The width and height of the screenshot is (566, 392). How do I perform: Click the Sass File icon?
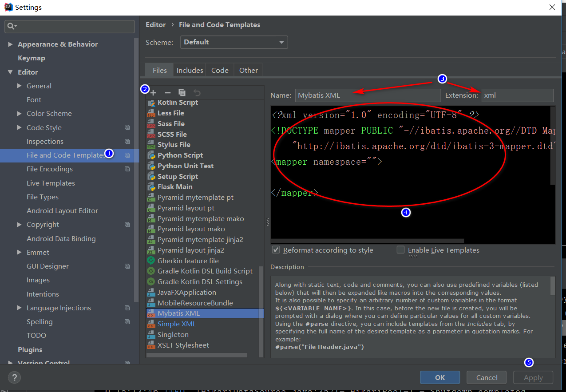point(151,124)
